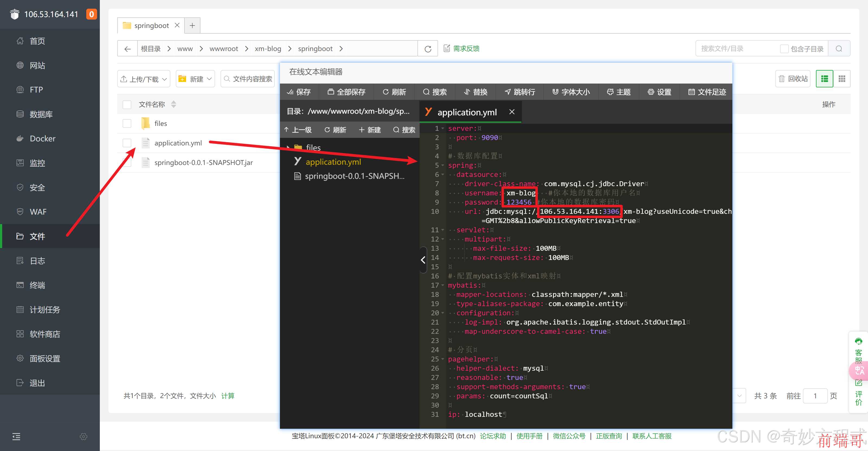Switch to grid thumbnail view layout
Viewport: 868px width, 451px height.
pos(842,79)
